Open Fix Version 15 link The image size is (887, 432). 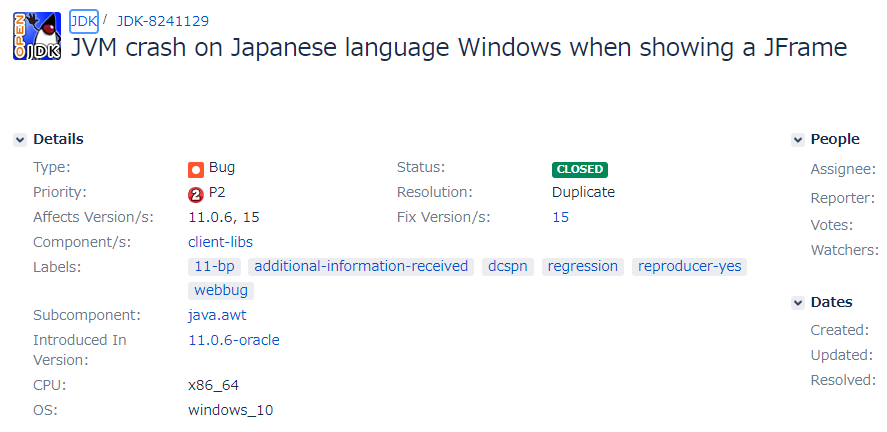click(561, 217)
